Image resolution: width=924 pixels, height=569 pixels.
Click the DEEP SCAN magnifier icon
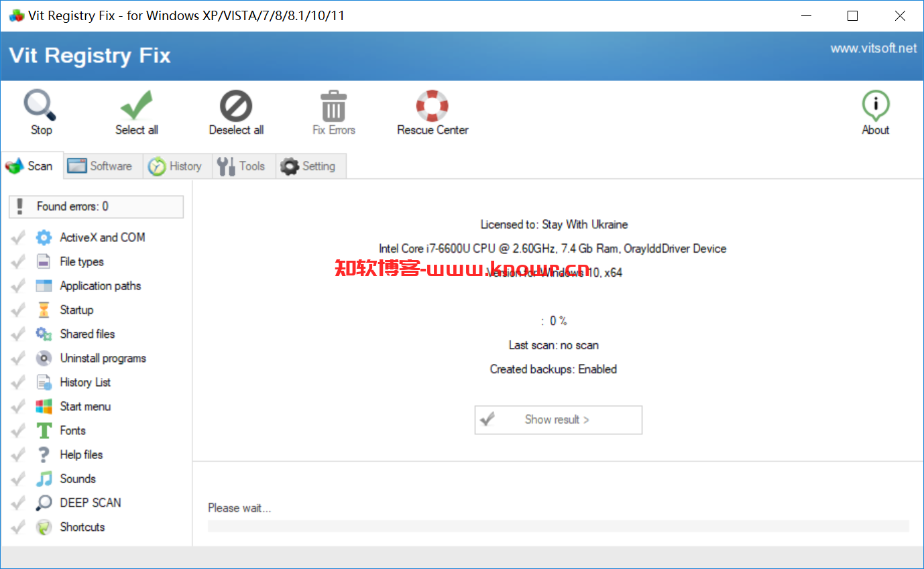point(44,503)
